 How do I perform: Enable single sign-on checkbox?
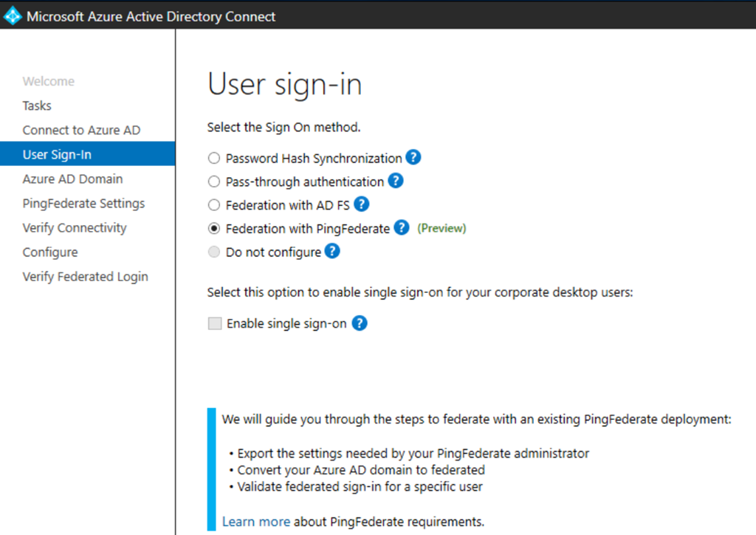coord(215,323)
